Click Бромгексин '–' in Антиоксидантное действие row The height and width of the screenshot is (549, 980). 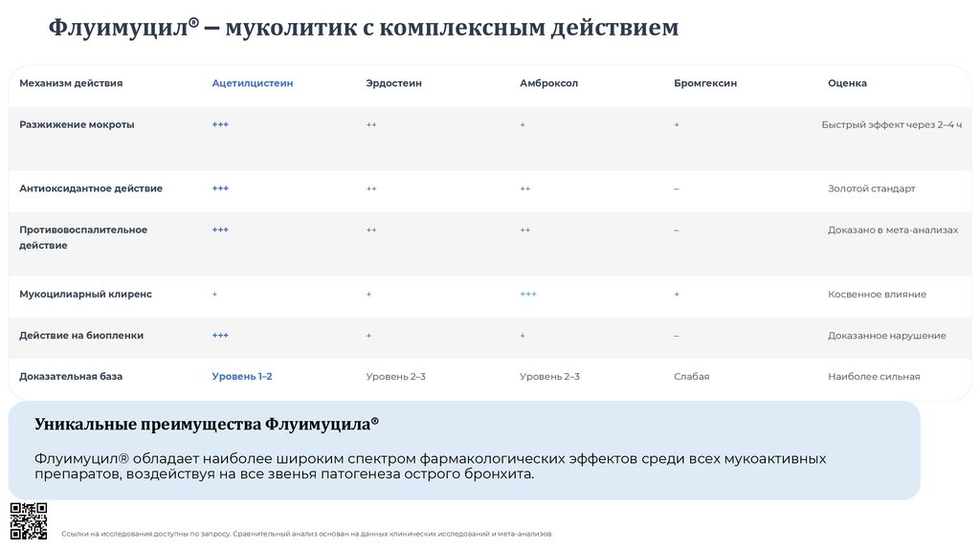pos(677,188)
